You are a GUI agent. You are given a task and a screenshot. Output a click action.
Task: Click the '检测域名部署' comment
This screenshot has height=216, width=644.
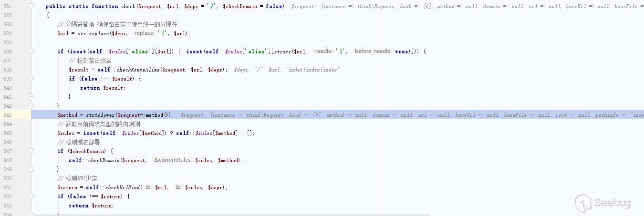(78, 142)
